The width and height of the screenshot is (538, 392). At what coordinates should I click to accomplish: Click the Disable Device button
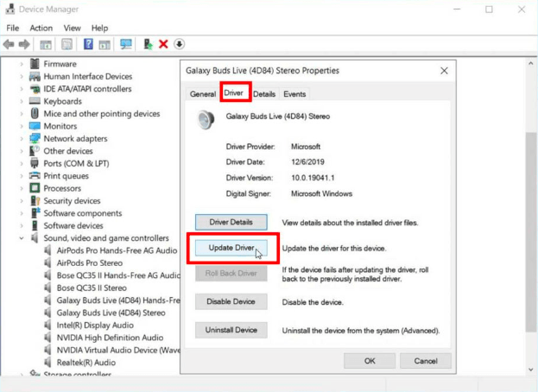231,301
